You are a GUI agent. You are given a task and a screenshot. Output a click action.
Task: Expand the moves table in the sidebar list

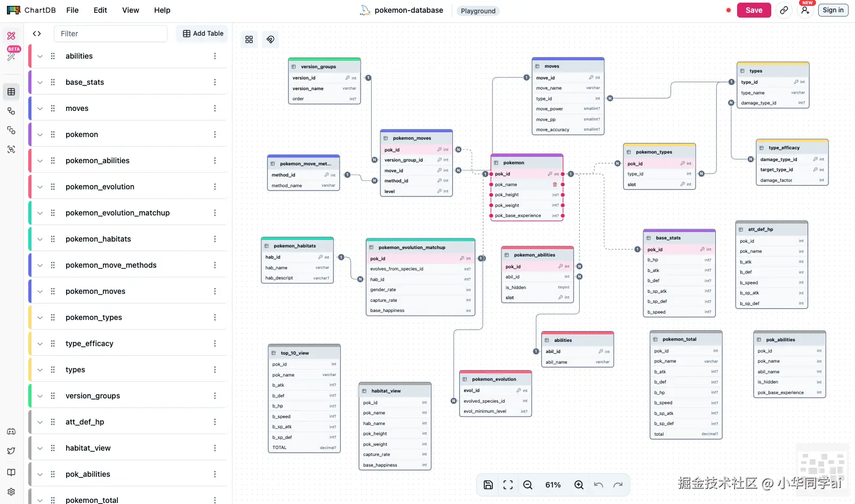point(40,108)
